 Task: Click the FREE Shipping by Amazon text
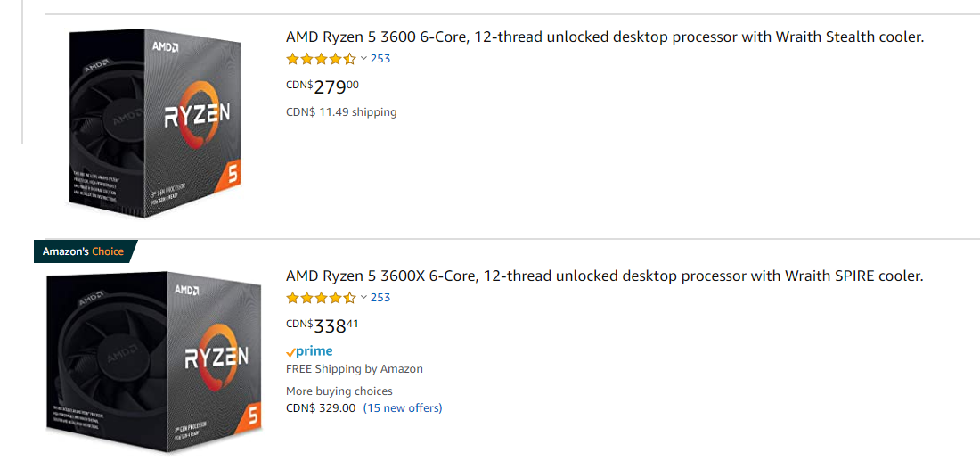click(355, 369)
